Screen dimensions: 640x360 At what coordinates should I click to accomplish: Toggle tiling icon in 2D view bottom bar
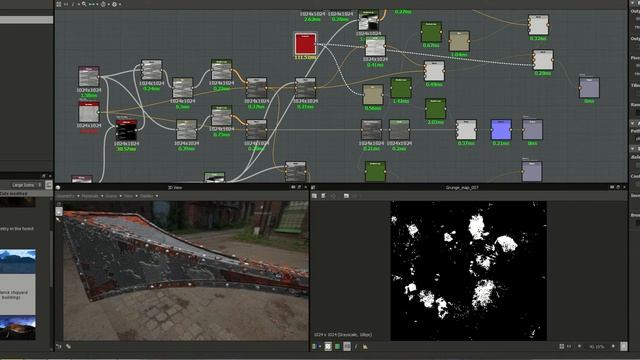[328, 347]
